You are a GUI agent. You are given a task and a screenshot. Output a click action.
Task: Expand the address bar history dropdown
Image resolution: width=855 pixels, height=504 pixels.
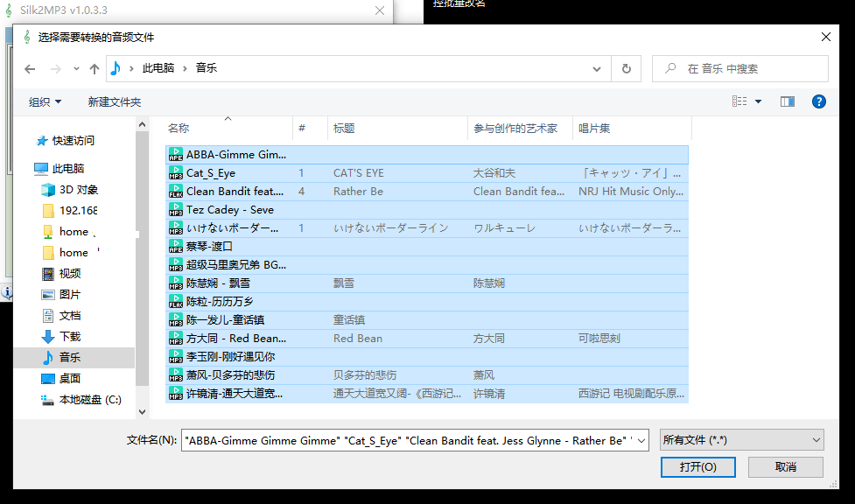click(x=597, y=69)
